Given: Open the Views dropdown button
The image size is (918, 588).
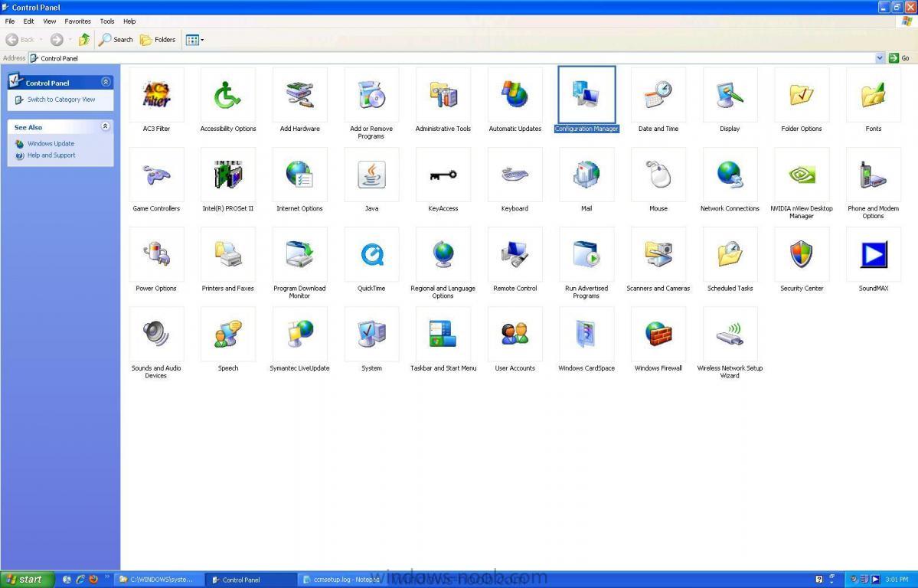Looking at the screenshot, I should [194, 40].
